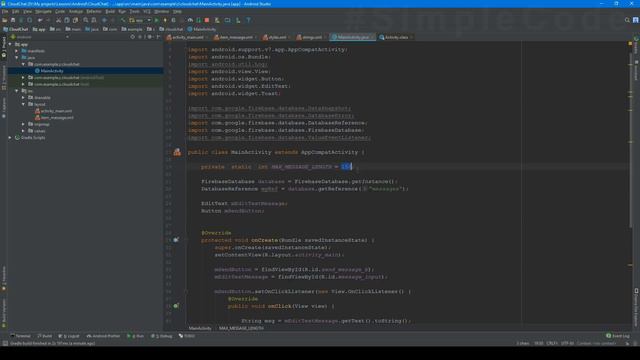Click the MainActivity breadcrumb in navigation bar
640x360 pixels.
[x=202, y=29]
